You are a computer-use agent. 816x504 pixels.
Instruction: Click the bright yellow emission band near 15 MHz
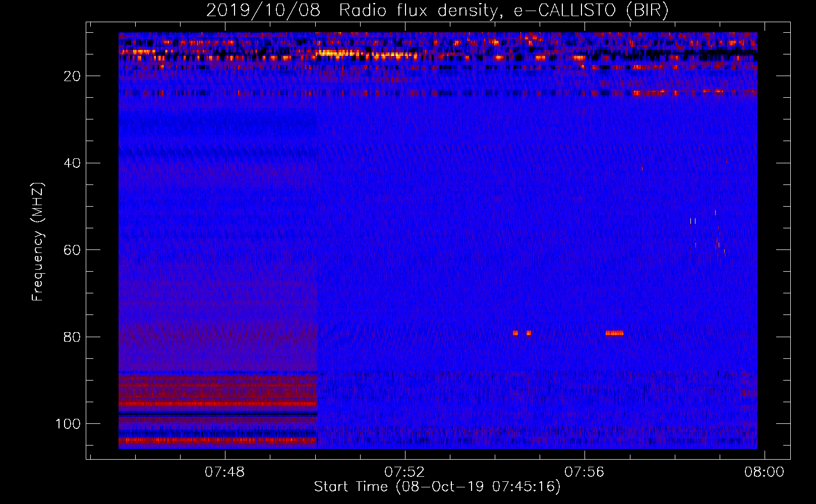pos(366,53)
